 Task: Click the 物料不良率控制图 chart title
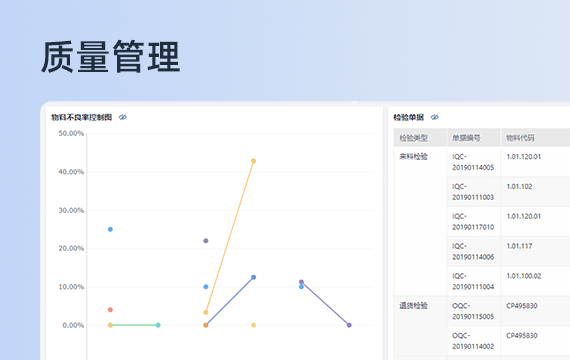[x=81, y=117]
